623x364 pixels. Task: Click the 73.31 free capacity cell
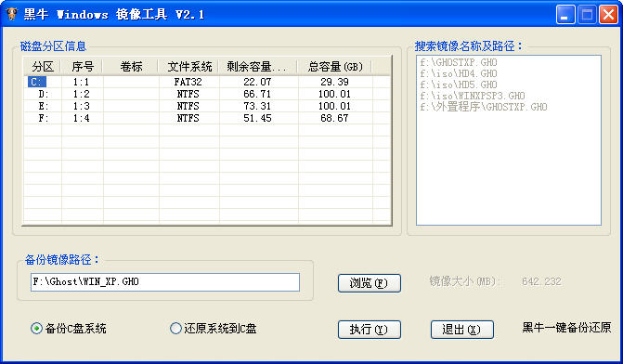click(257, 106)
